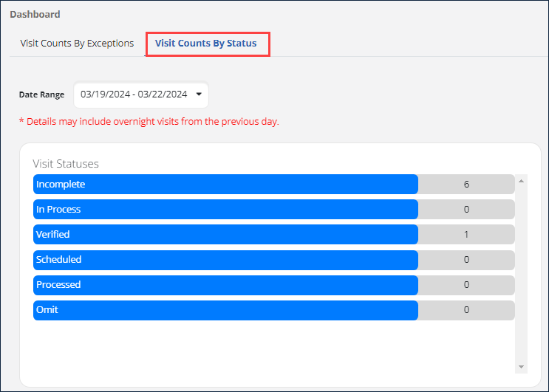Select the Omit status bar
The image size is (549, 392).
(x=225, y=310)
